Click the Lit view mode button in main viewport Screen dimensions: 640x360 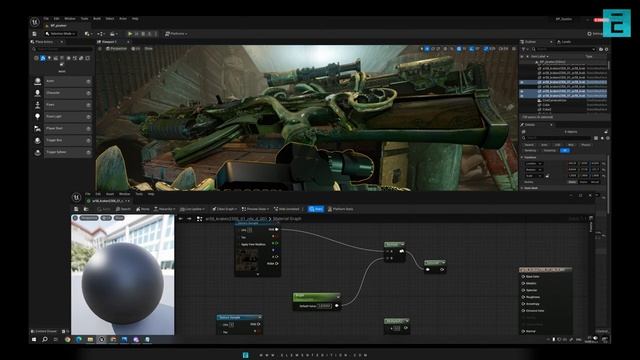(x=136, y=49)
